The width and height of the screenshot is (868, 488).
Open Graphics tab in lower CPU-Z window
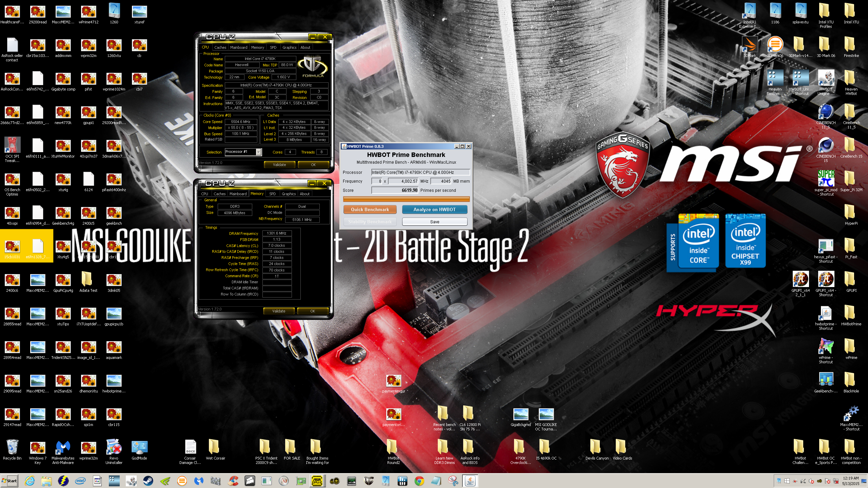289,194
